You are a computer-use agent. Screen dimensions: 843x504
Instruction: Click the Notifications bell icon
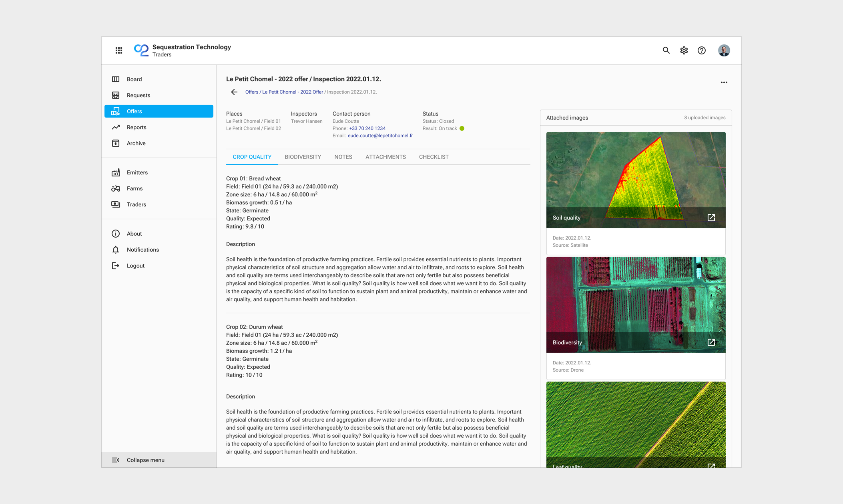(116, 250)
